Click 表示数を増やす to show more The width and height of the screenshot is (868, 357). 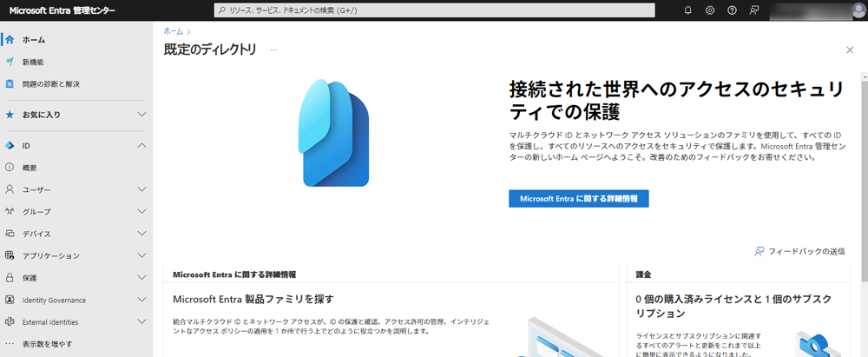click(47, 344)
